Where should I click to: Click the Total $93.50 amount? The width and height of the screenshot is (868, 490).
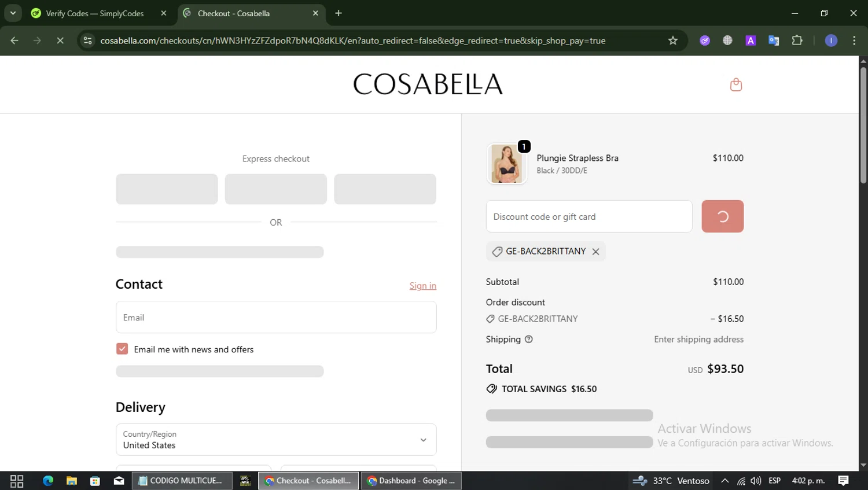click(725, 369)
